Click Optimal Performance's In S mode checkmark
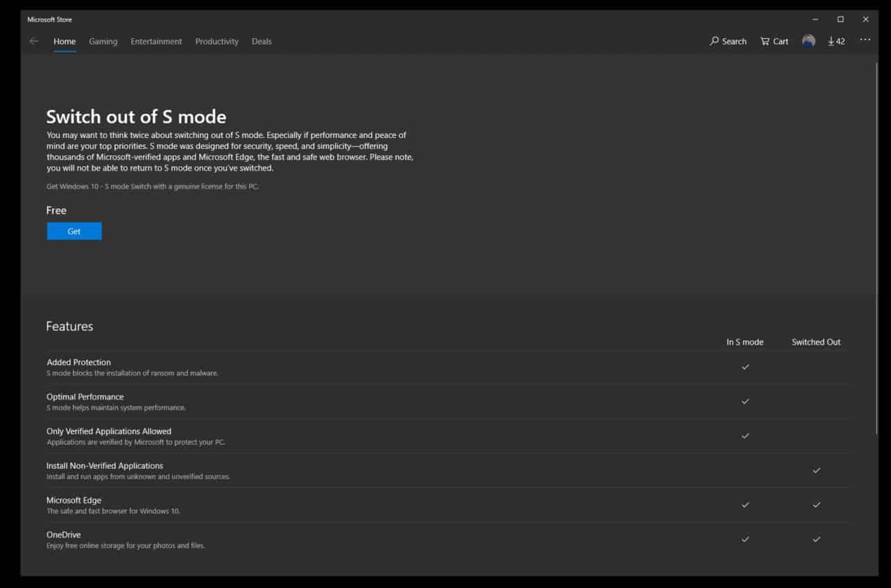The width and height of the screenshot is (891, 588). pyautogui.click(x=745, y=401)
